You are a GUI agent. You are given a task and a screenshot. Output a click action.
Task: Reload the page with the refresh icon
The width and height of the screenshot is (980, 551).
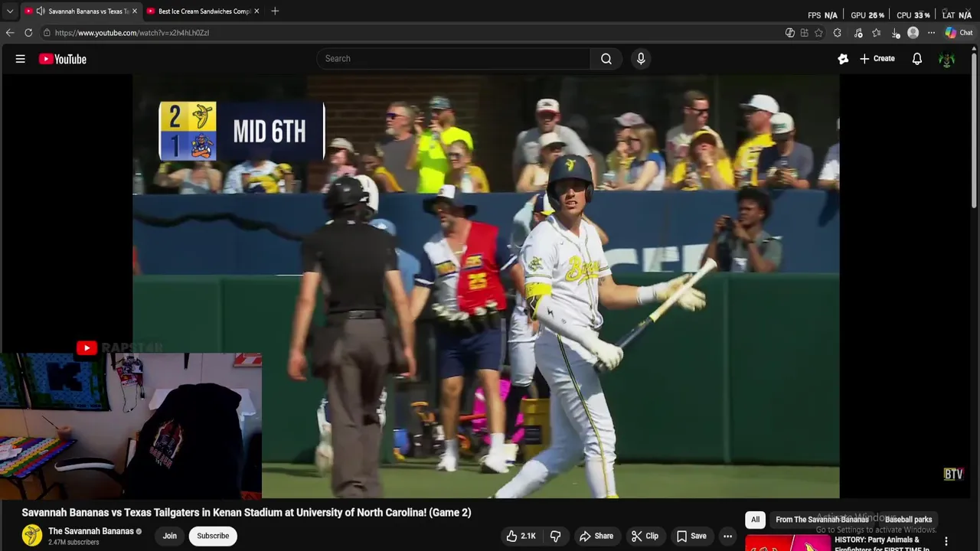coord(28,33)
